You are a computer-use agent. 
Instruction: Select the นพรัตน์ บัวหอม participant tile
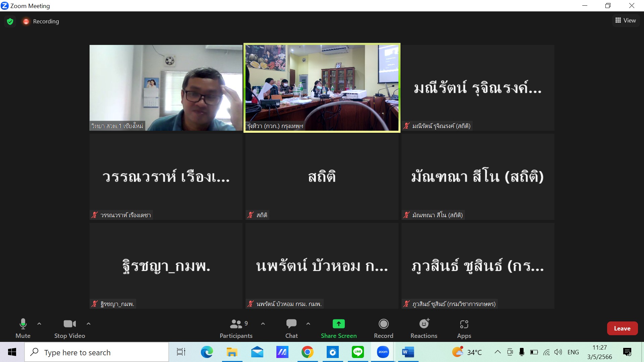tap(322, 266)
